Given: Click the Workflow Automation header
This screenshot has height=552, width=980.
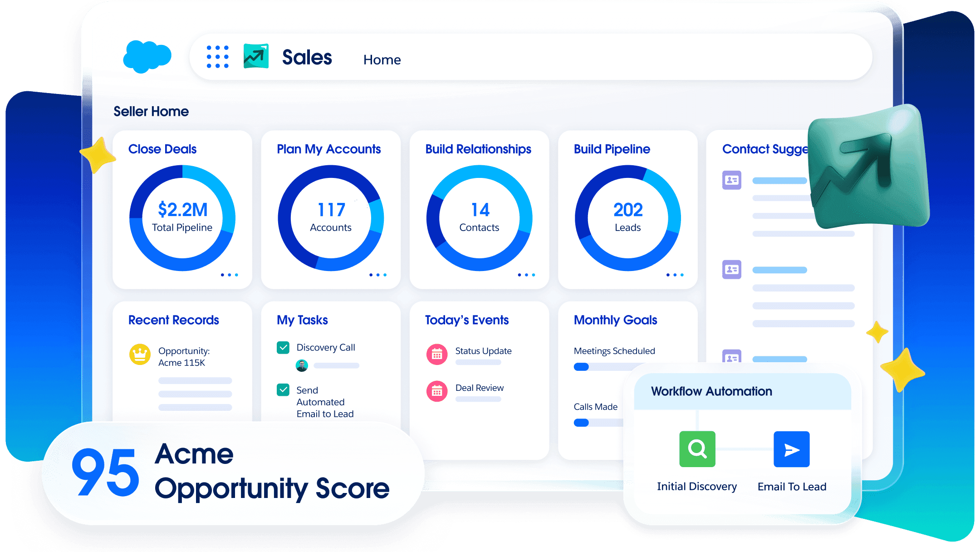Looking at the screenshot, I should (x=742, y=391).
